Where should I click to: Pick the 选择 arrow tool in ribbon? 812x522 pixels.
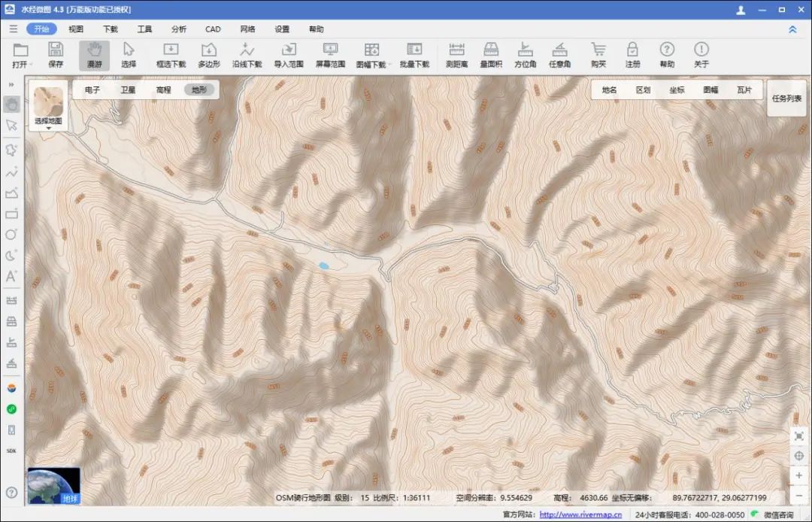pyautogui.click(x=129, y=56)
